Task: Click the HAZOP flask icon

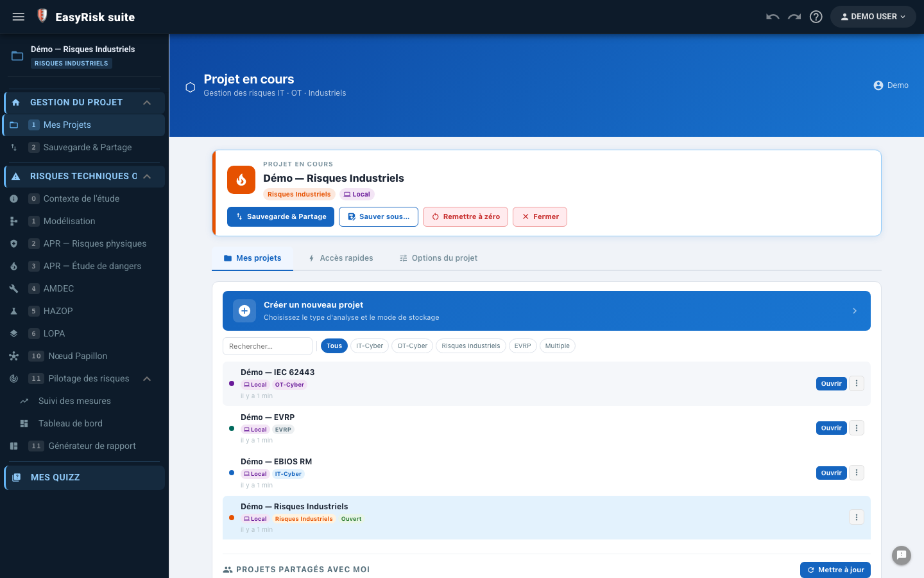Action: [x=13, y=311]
